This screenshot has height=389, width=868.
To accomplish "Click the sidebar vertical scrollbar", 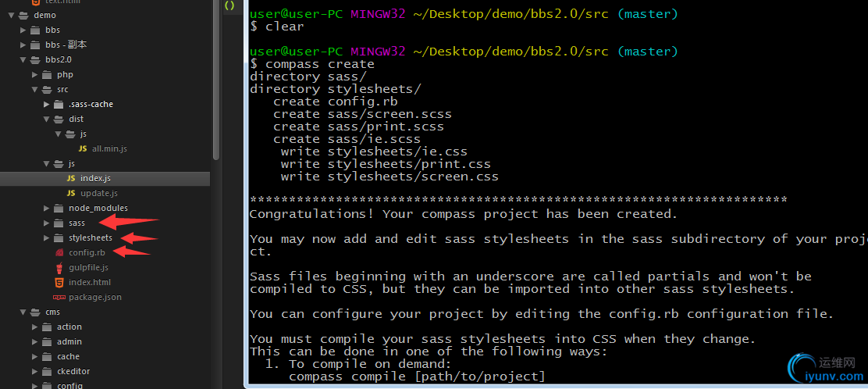I will [x=216, y=78].
